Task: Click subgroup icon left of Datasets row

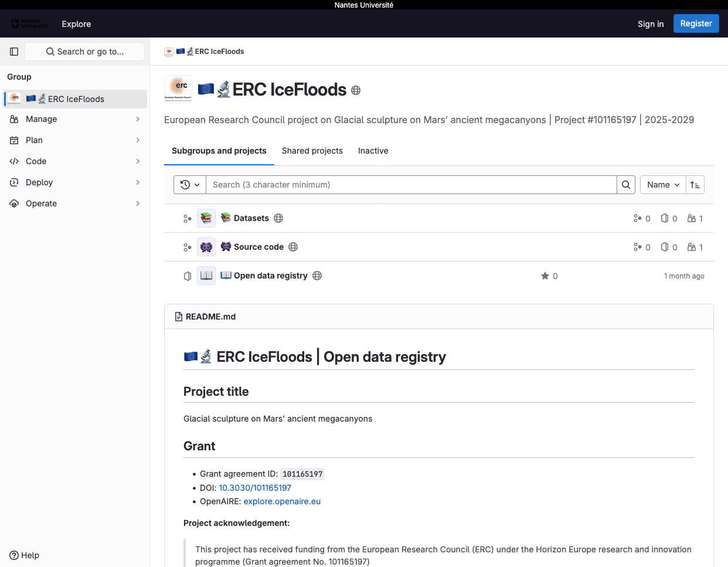Action: pos(188,219)
